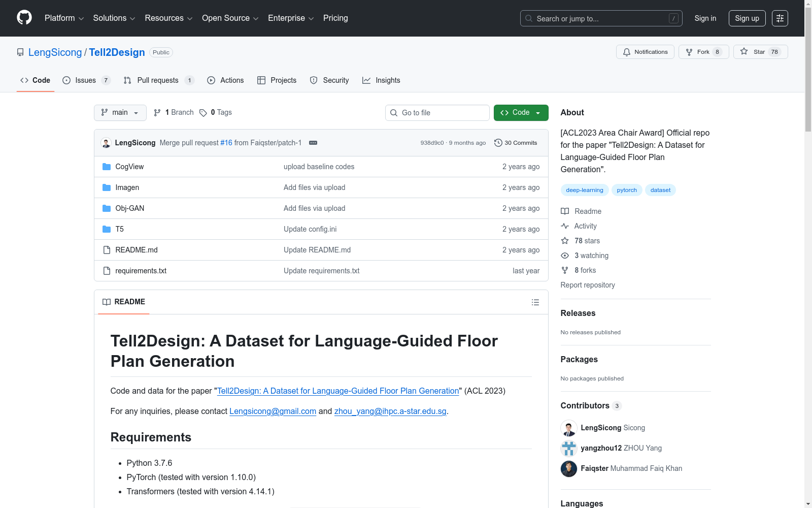This screenshot has width=812, height=508.
Task: Fork the Tell2Design repository
Action: pos(703,52)
